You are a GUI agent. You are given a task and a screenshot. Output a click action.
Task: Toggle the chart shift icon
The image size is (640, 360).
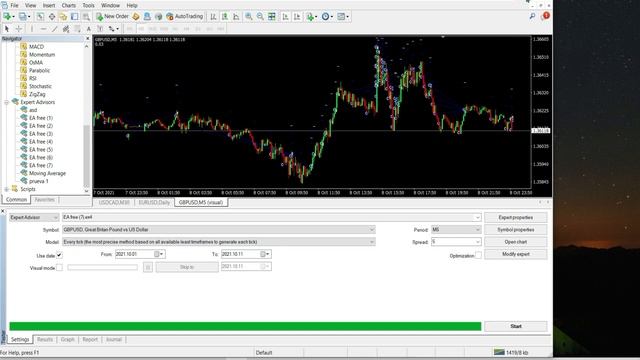point(297,16)
